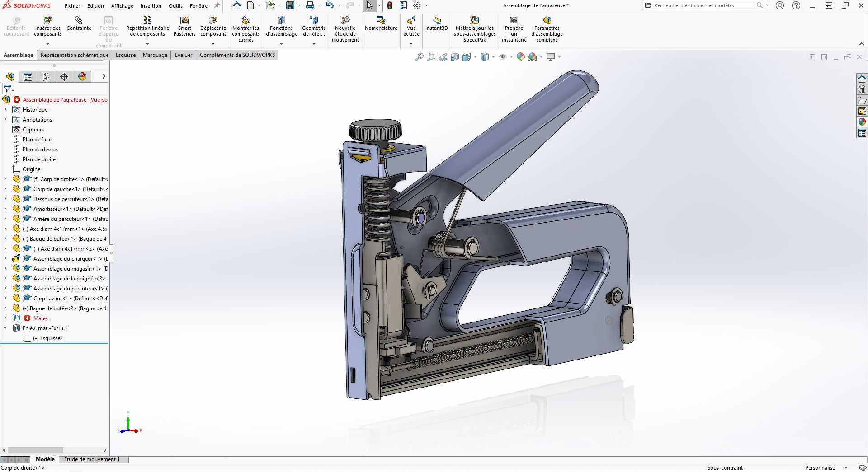Open the Insertion menu
The width and height of the screenshot is (868, 472).
tap(151, 6)
